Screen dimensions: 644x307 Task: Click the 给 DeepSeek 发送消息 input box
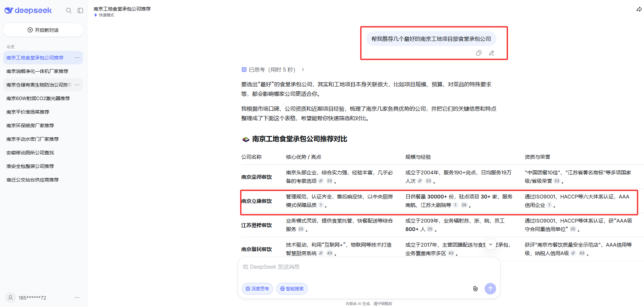[369, 267]
